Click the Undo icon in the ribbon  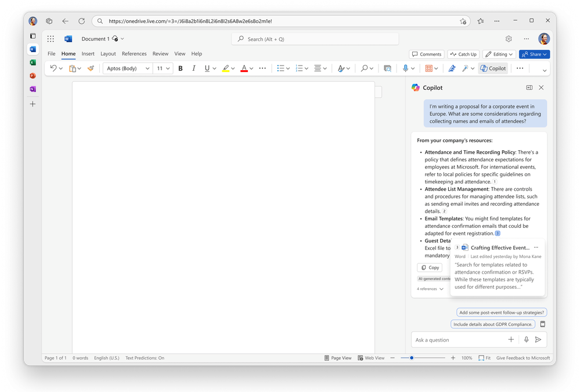tap(53, 68)
